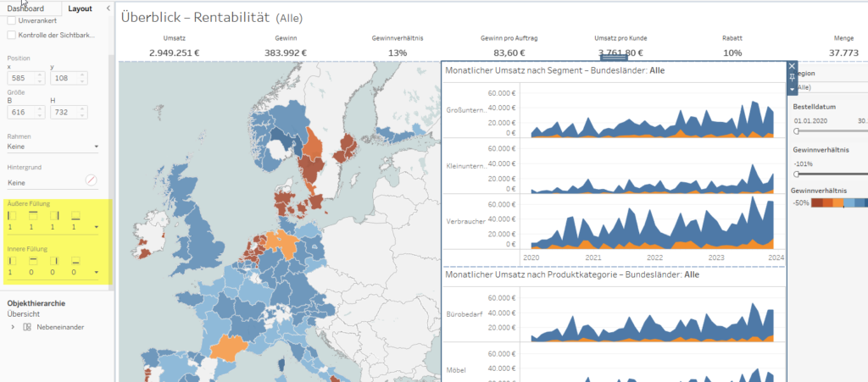
Task: Click the Gewinn value 383.992 €
Action: click(287, 53)
